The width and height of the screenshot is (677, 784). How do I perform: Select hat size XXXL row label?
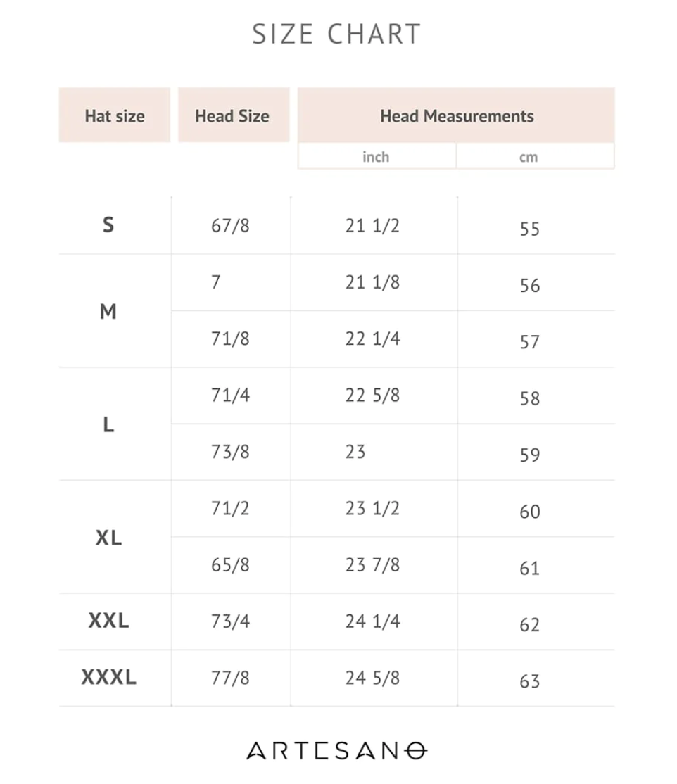click(x=108, y=677)
